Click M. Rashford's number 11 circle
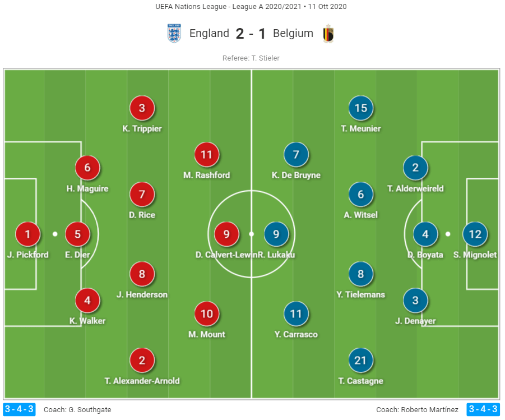The width and height of the screenshot is (505, 420). (x=207, y=155)
